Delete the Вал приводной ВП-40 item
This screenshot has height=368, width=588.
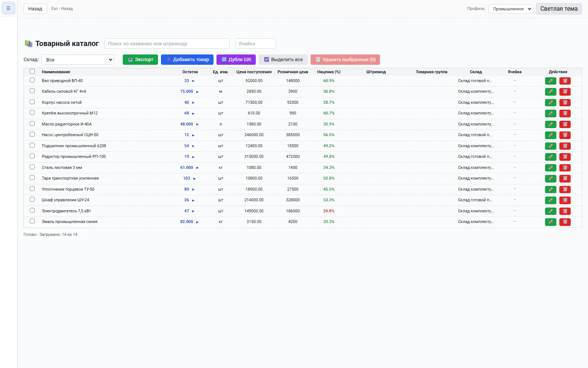pyautogui.click(x=565, y=81)
